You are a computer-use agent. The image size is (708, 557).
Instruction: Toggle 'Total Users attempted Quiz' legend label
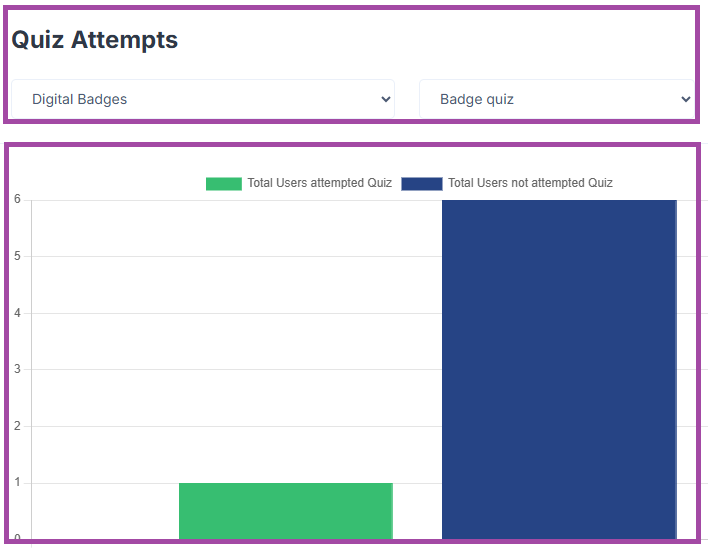point(319,183)
